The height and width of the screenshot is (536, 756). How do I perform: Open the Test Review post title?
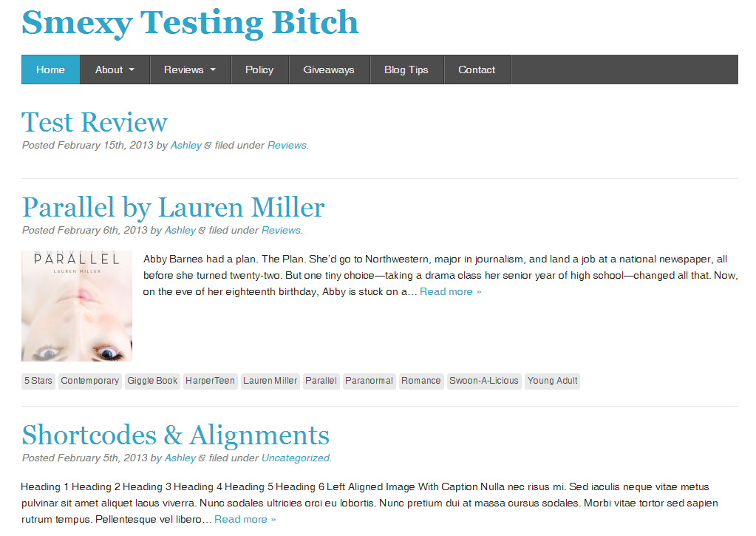point(95,122)
